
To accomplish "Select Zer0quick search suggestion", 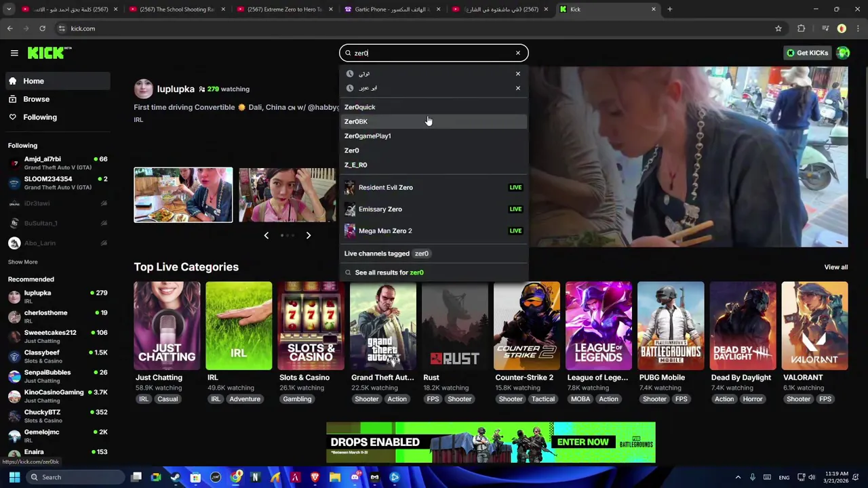I will (433, 107).
